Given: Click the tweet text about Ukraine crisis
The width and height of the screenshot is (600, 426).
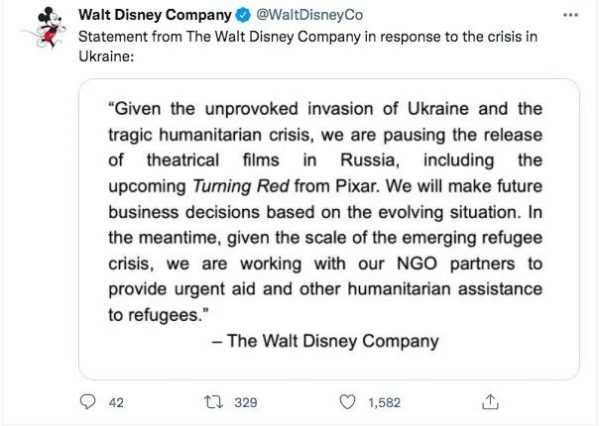Looking at the screenshot, I should click(x=308, y=46).
